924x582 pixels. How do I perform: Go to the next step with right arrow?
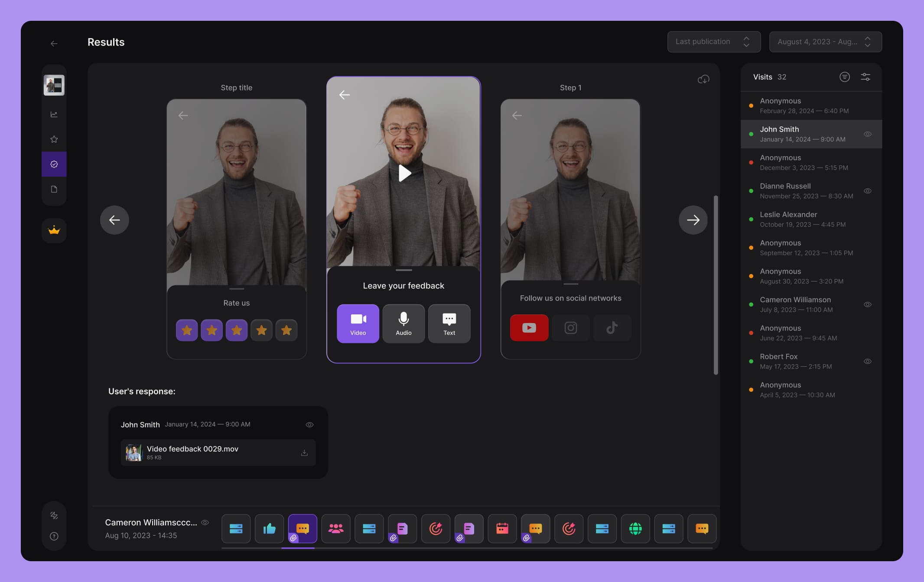693,220
